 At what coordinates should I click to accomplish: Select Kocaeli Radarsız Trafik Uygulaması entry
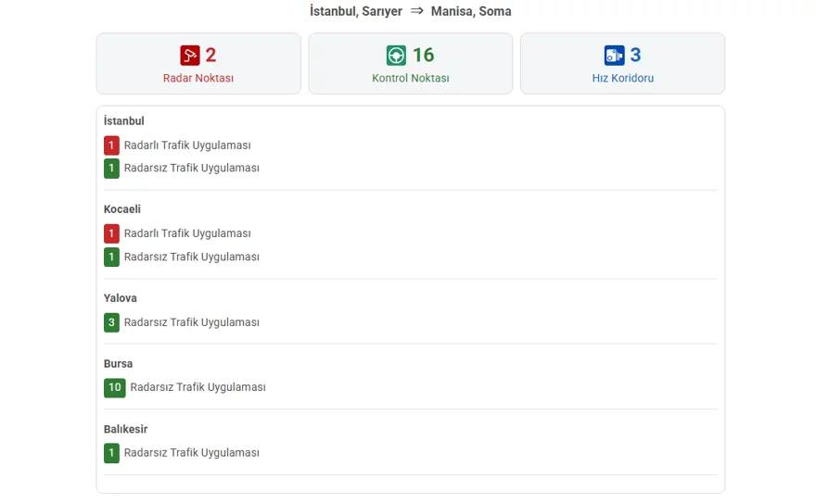pos(191,257)
